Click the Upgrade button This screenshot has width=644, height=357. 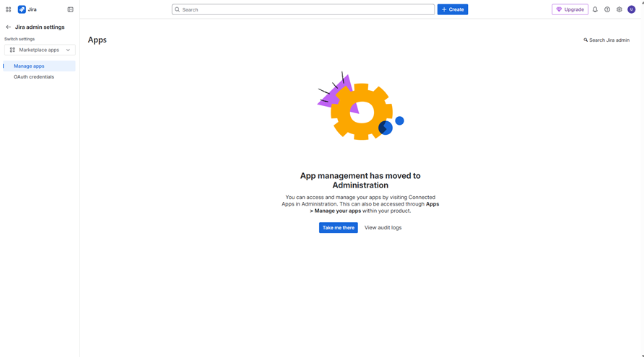(570, 9)
